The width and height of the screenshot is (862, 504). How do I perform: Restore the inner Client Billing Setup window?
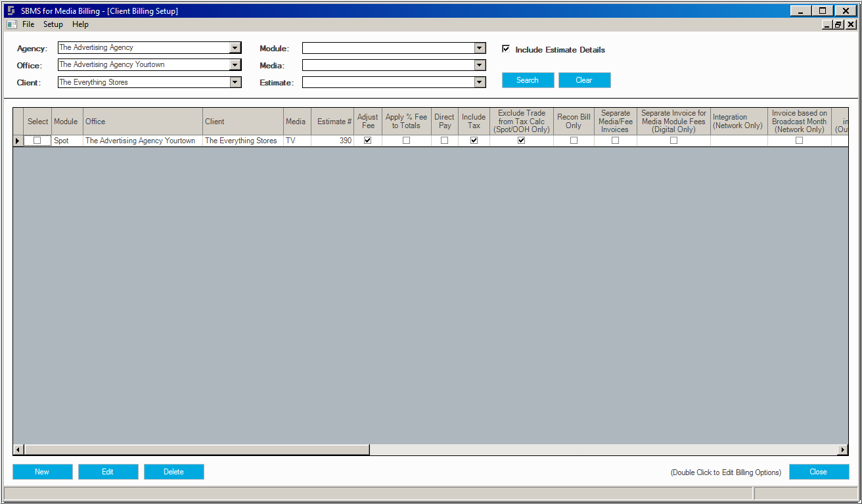click(838, 24)
